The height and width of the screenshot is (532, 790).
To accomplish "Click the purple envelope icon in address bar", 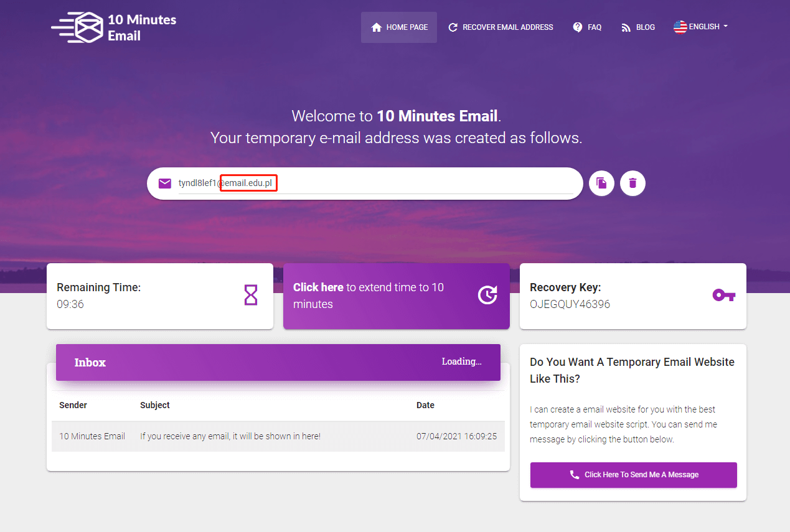I will point(164,183).
